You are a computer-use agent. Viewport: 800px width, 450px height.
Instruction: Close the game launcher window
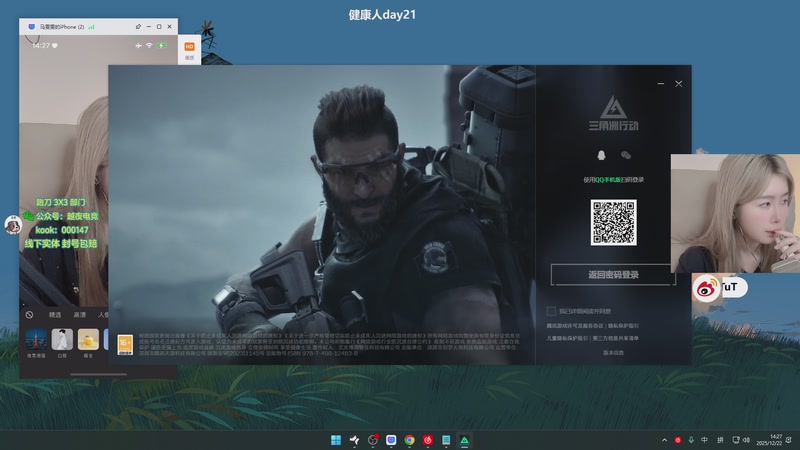(x=679, y=84)
